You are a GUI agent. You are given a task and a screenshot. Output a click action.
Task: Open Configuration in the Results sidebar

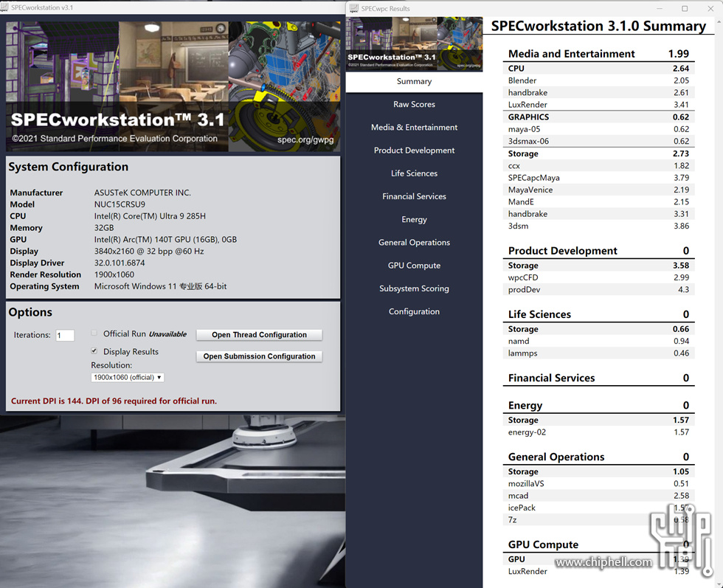[414, 312]
